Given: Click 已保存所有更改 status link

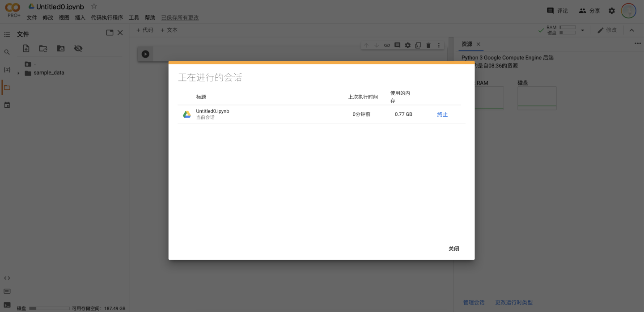Looking at the screenshot, I should 180,18.
